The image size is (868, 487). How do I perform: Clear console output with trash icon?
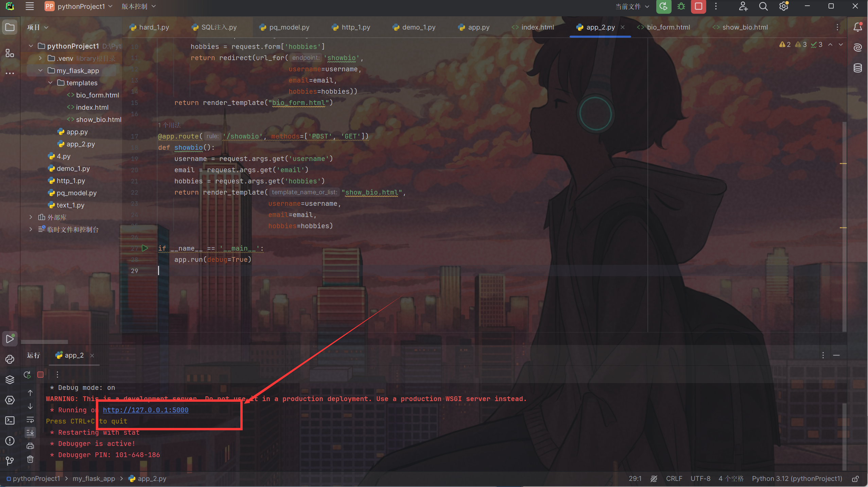(x=30, y=459)
